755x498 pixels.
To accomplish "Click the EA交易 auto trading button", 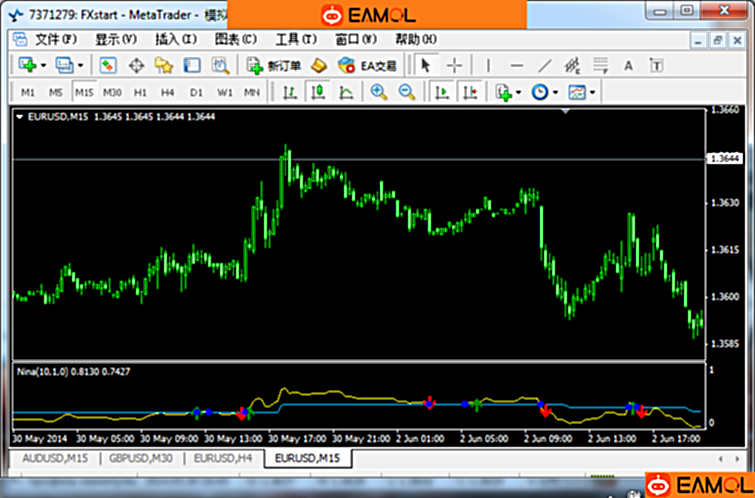I will pyautogui.click(x=368, y=65).
